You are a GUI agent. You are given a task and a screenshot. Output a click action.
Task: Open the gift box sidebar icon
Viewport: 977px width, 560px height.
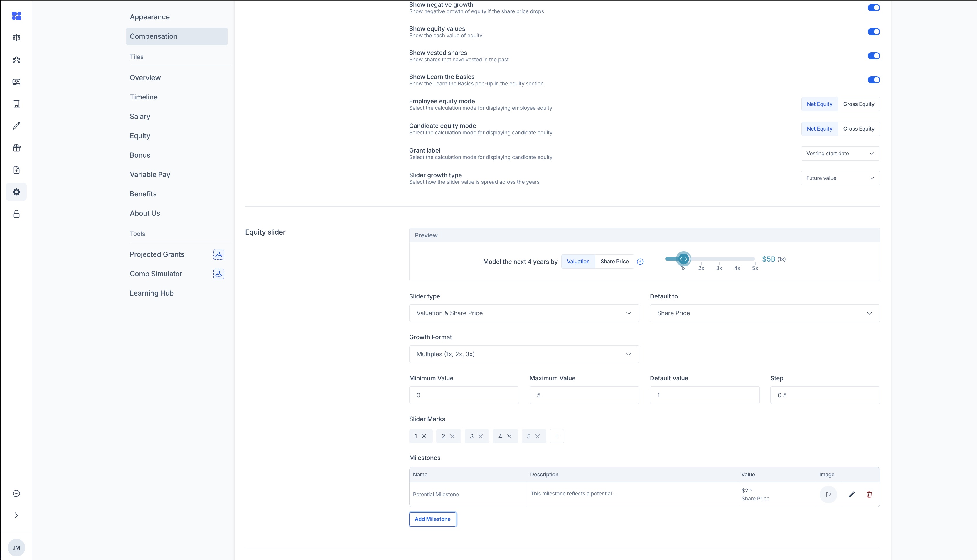16,148
